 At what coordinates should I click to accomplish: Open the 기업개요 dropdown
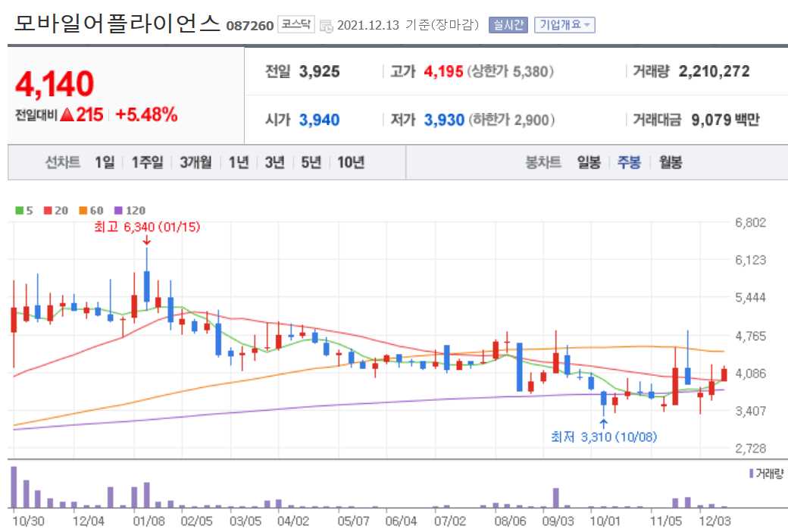point(563,24)
